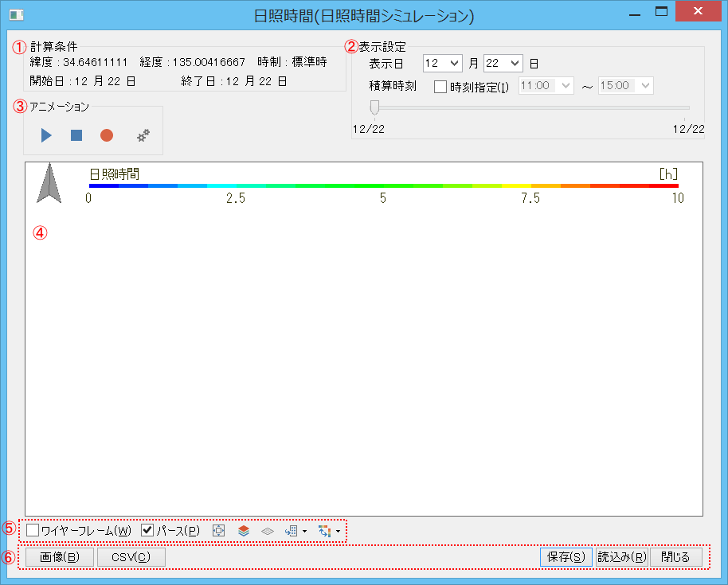
Task: Click the gray flat layer icon
Action: [x=268, y=530]
